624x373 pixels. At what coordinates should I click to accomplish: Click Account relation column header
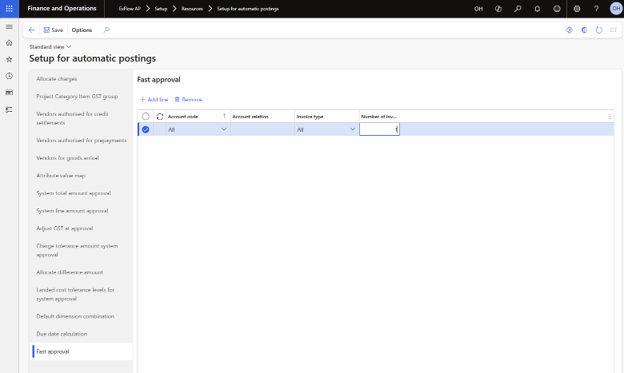[x=262, y=116]
